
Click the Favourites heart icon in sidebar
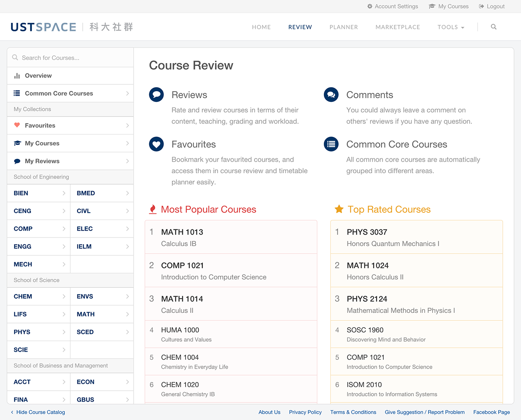(17, 125)
